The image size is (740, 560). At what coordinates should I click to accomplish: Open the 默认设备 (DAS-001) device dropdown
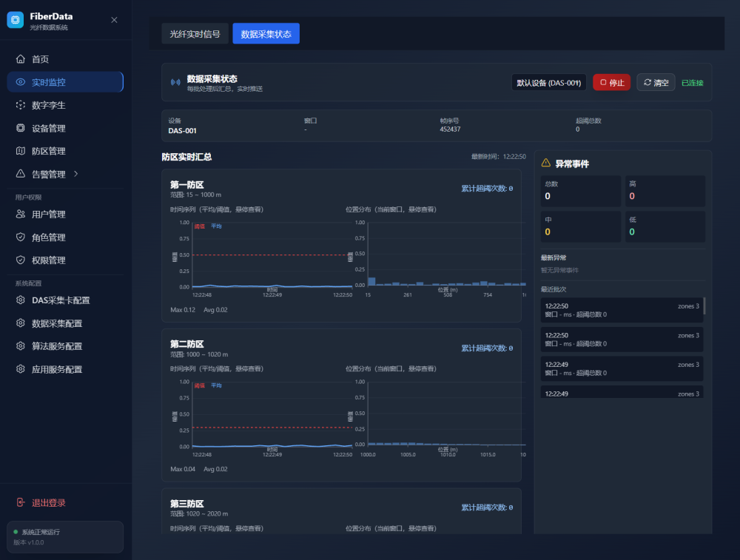click(548, 83)
